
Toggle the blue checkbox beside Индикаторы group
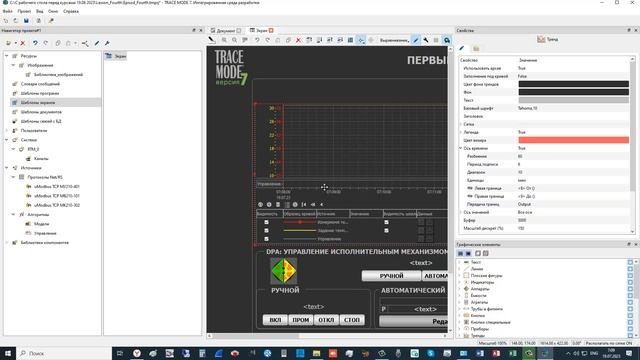click(630, 282)
